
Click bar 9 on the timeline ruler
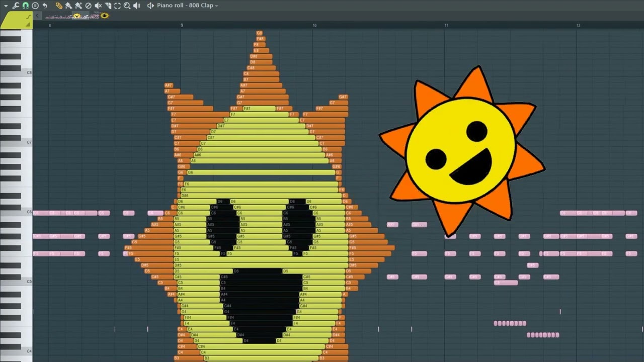point(182,25)
